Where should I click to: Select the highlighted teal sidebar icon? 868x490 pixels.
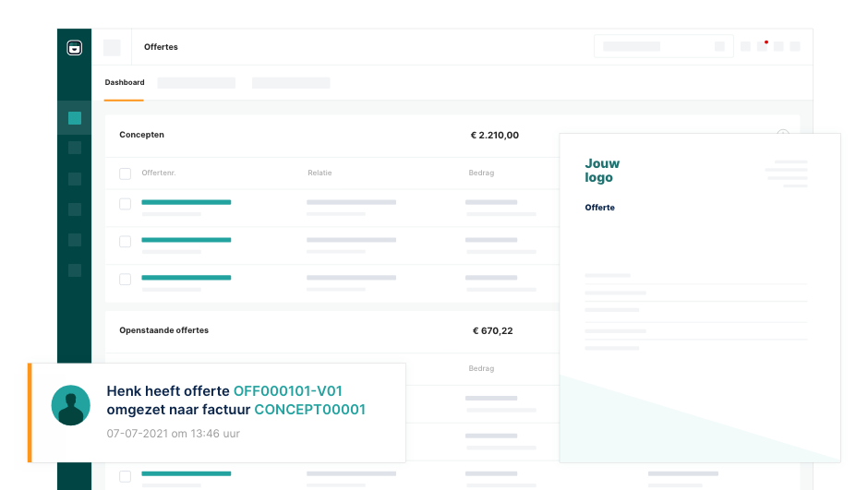75,118
